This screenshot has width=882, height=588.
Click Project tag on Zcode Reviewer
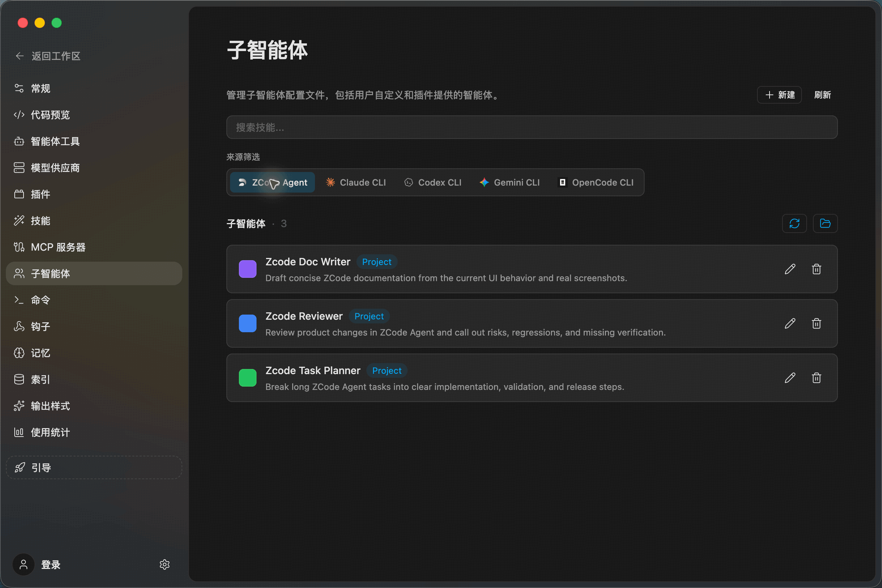point(369,316)
